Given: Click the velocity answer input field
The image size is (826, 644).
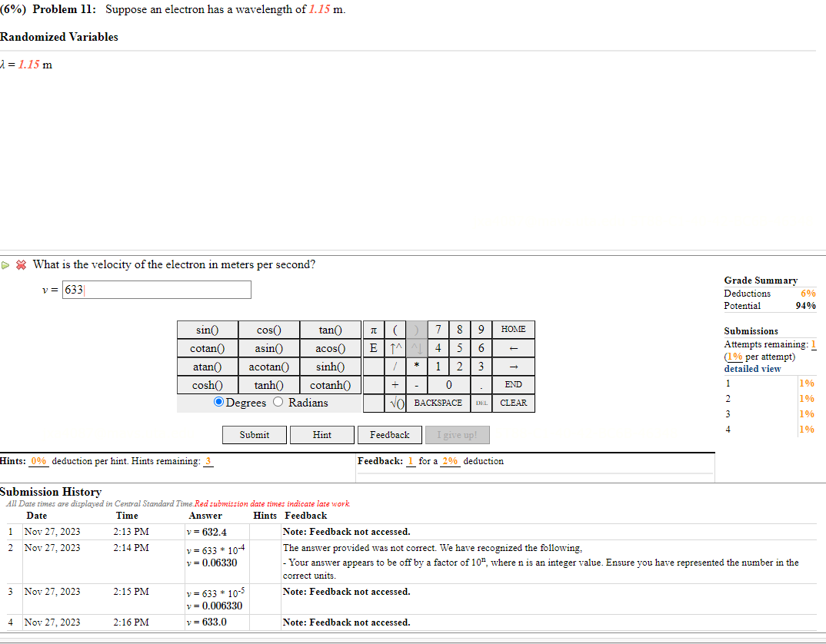Looking at the screenshot, I should tap(157, 290).
